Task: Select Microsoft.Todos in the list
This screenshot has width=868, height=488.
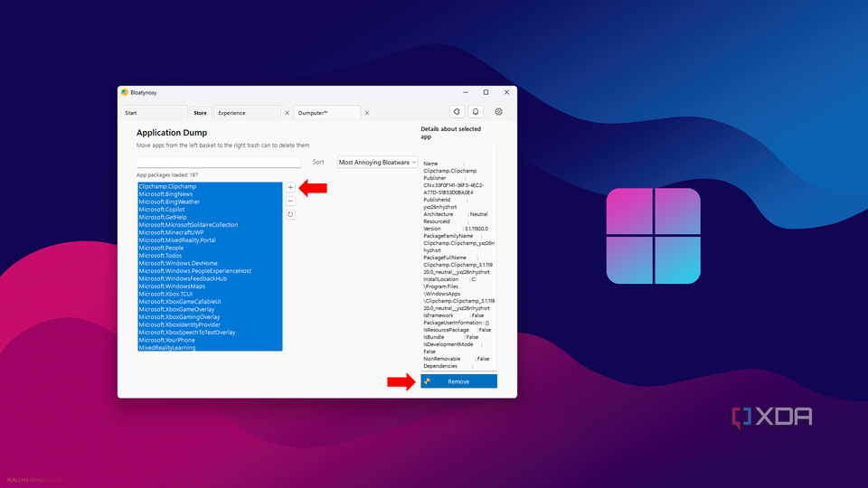Action: 210,256
